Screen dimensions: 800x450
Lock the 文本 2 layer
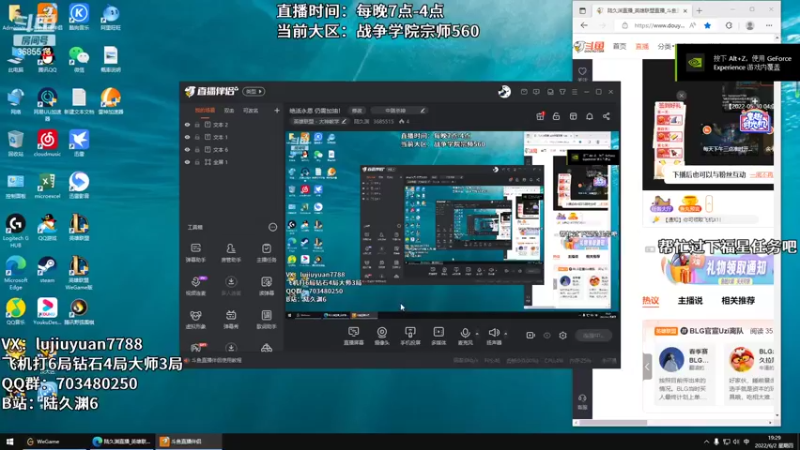(197, 124)
